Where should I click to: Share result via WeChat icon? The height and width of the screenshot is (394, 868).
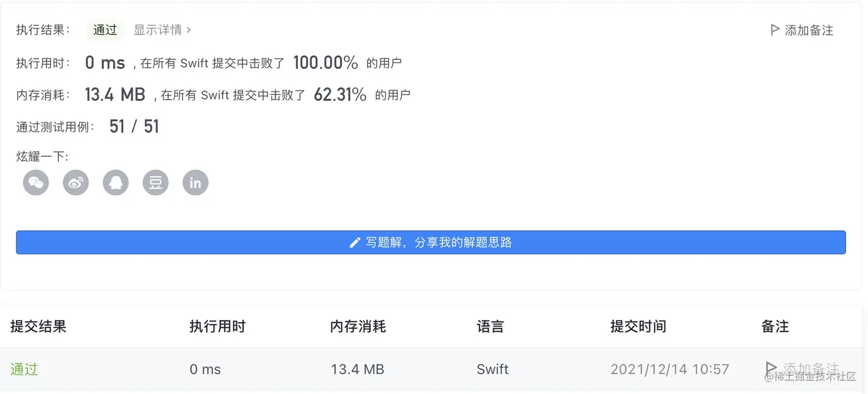point(36,183)
